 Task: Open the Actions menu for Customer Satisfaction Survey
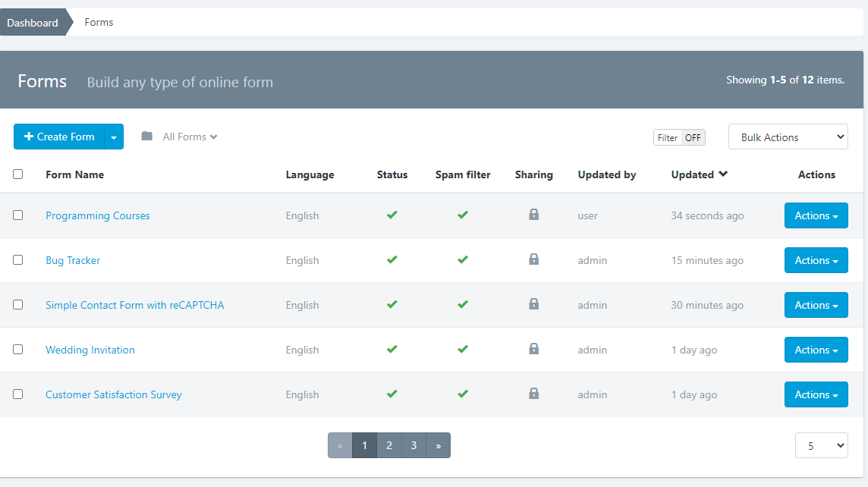coord(816,394)
